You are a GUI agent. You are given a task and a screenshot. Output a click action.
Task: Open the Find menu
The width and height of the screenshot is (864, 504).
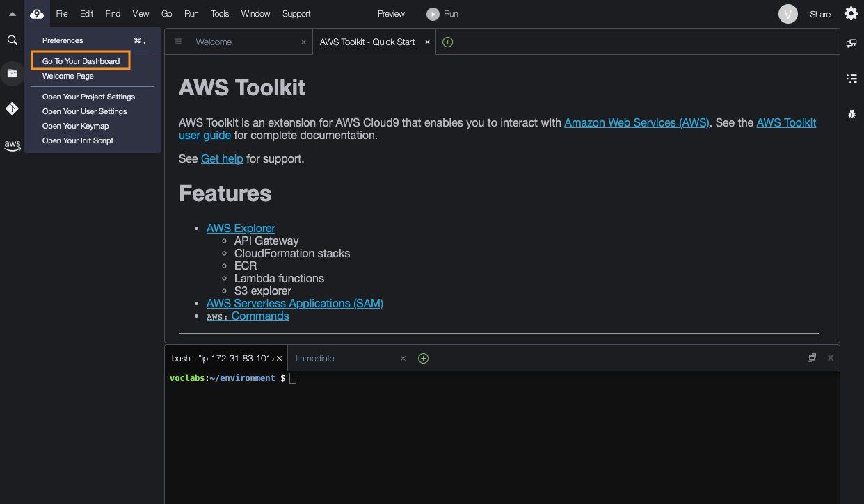pyautogui.click(x=113, y=14)
